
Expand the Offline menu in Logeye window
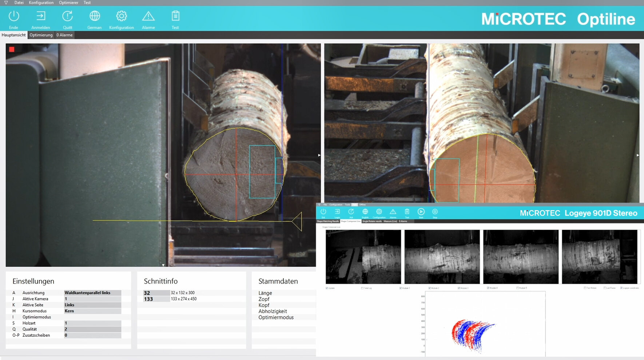click(x=362, y=205)
